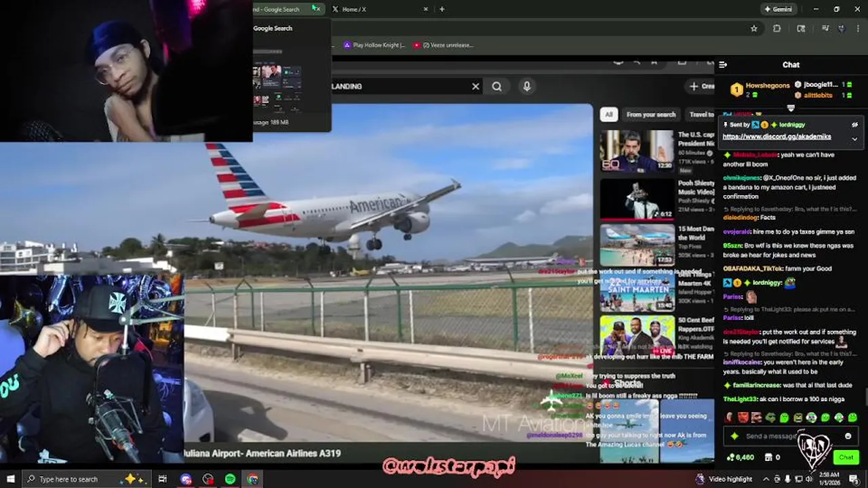This screenshot has width=868, height=488.
Task: Bookmark this page with the star icon
Action: pos(753,28)
